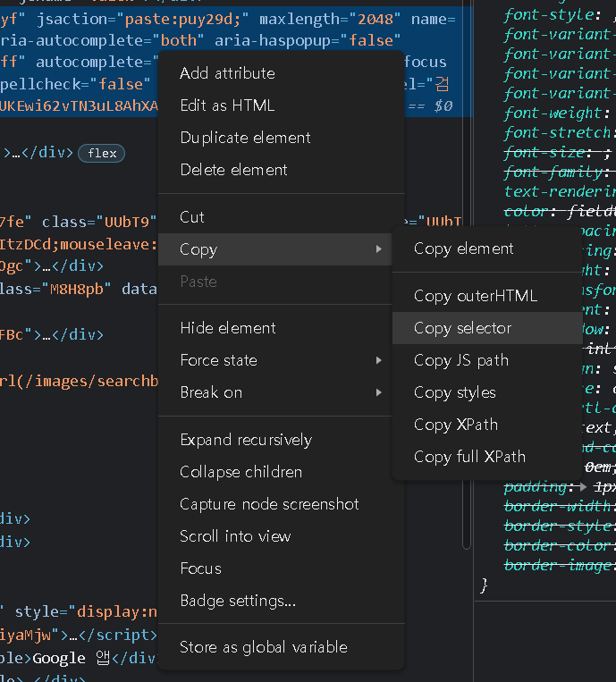Screen dimensions: 616x682
Task: Click the Google 앱 text node
Action: click(72, 658)
